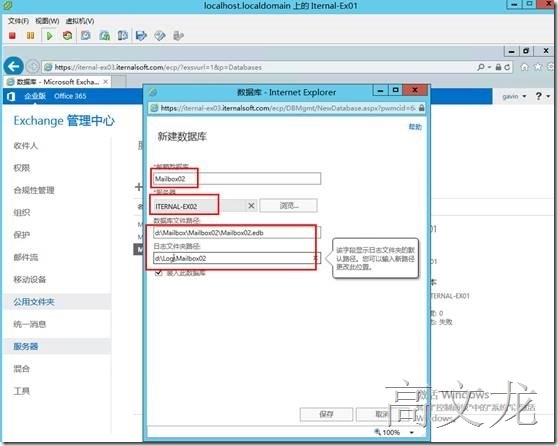This screenshot has width=558, height=446.
Task: Click the IE forward arrow button
Action: [33, 67]
